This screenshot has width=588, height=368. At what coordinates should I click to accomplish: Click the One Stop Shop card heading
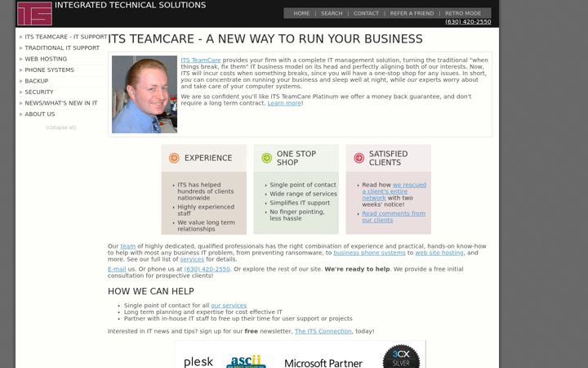click(x=296, y=158)
